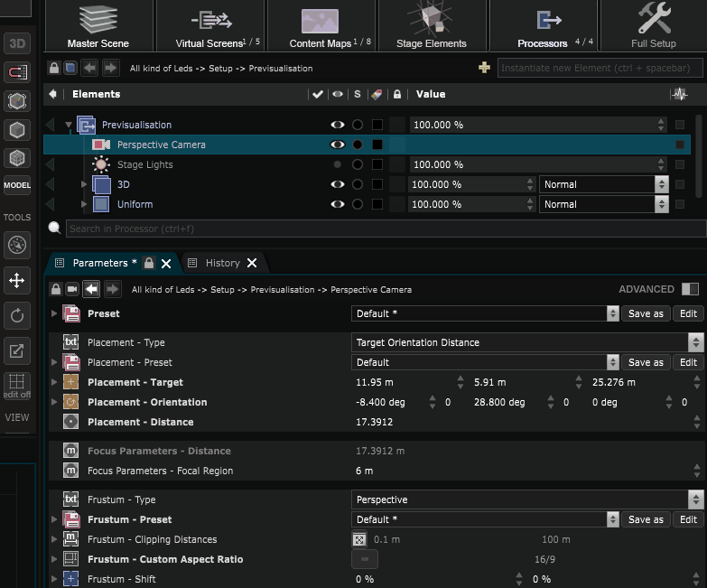Toggle visibility eye of Perspective Camera
Viewport: 707px width, 588px height.
[338, 145]
